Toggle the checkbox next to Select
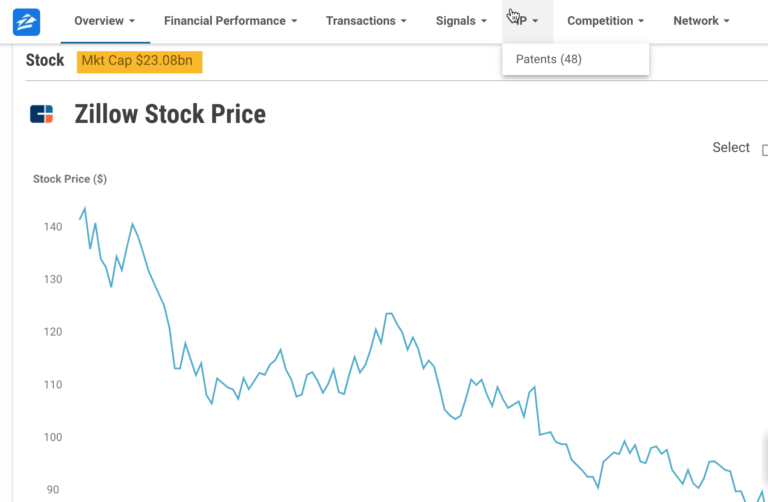The height and width of the screenshot is (502, 768). (765, 150)
